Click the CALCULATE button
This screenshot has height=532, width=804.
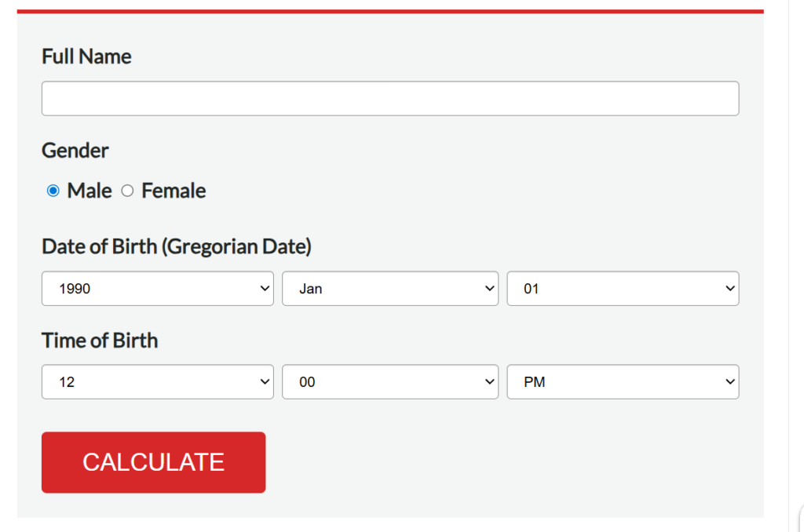(153, 462)
